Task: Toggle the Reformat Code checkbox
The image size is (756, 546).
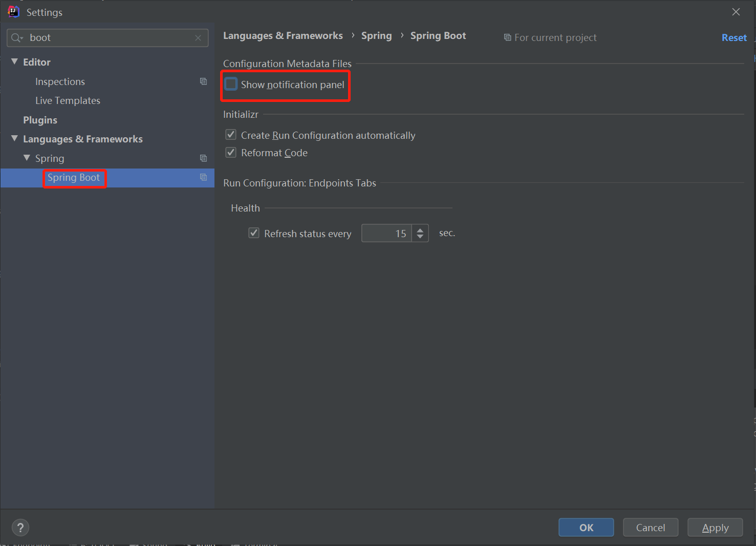Action: tap(231, 152)
